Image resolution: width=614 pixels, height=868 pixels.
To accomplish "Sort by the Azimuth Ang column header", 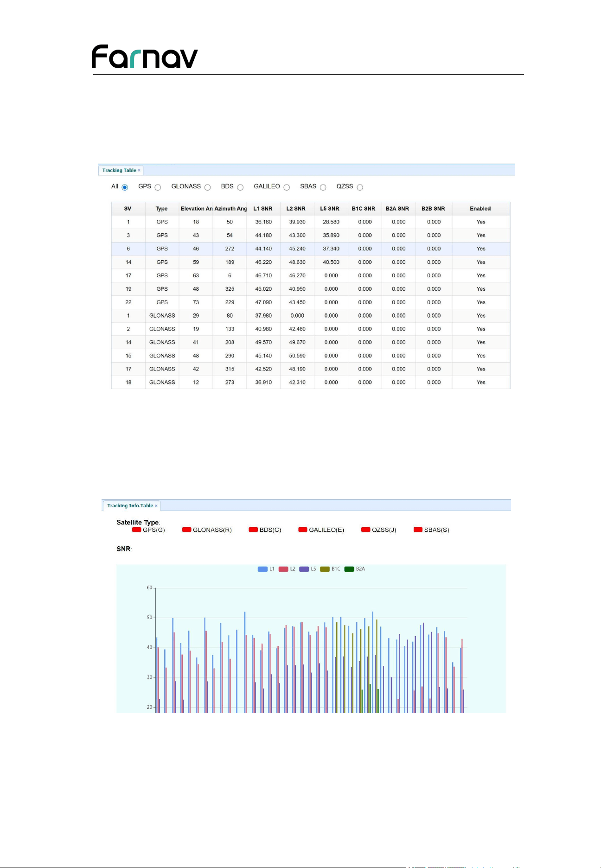I will 230,209.
